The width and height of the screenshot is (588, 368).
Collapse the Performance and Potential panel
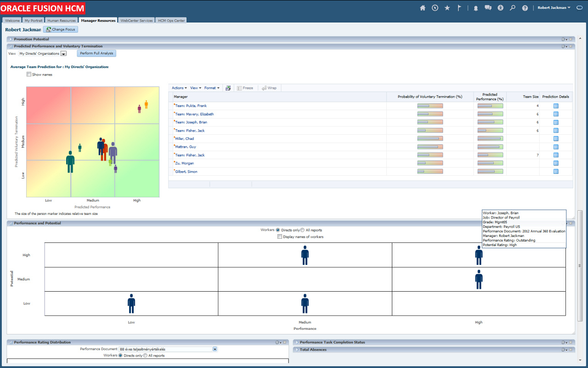coord(11,224)
